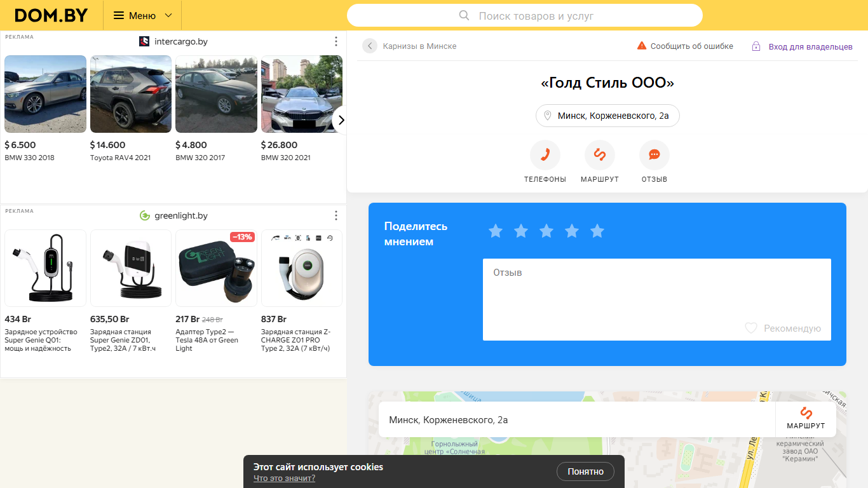868x488 pixels.
Task: Open Адаптер Type2 Tesla product image
Action: click(x=216, y=268)
